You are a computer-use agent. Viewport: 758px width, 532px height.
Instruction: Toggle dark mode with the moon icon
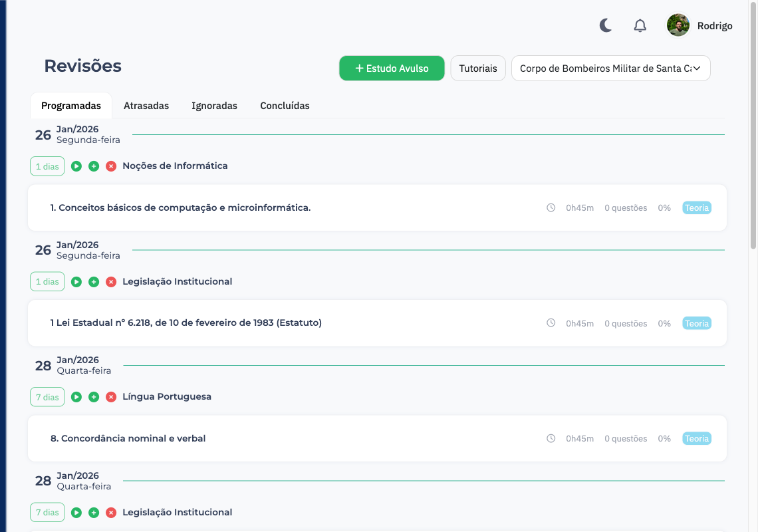coord(605,26)
